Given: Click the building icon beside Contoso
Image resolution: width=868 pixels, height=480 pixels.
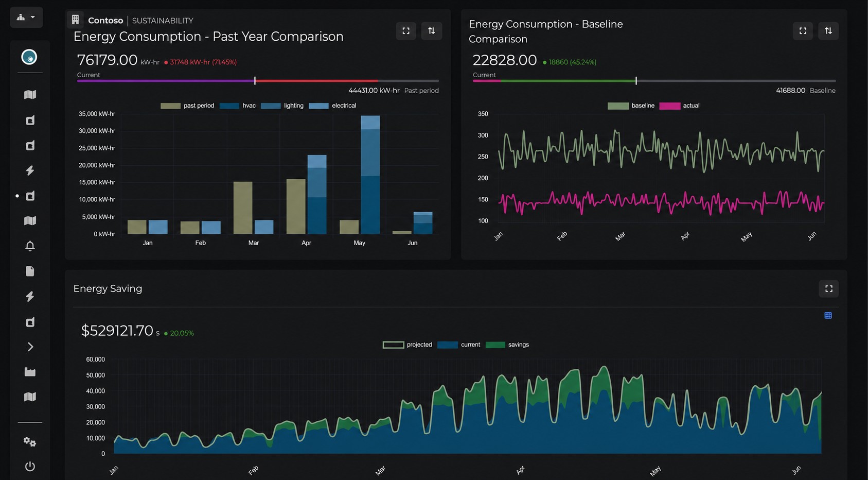Looking at the screenshot, I should coord(75,20).
